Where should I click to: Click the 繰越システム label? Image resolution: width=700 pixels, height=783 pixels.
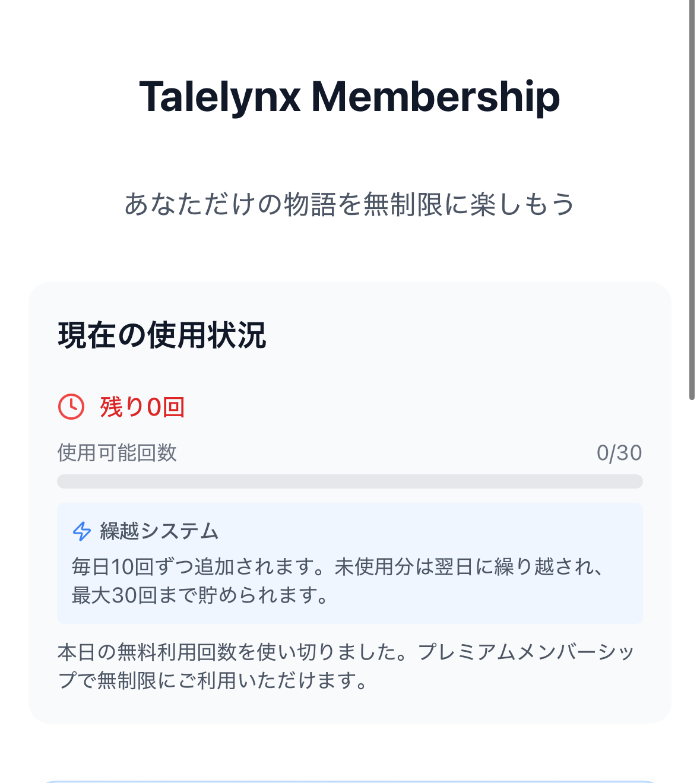coord(159,531)
